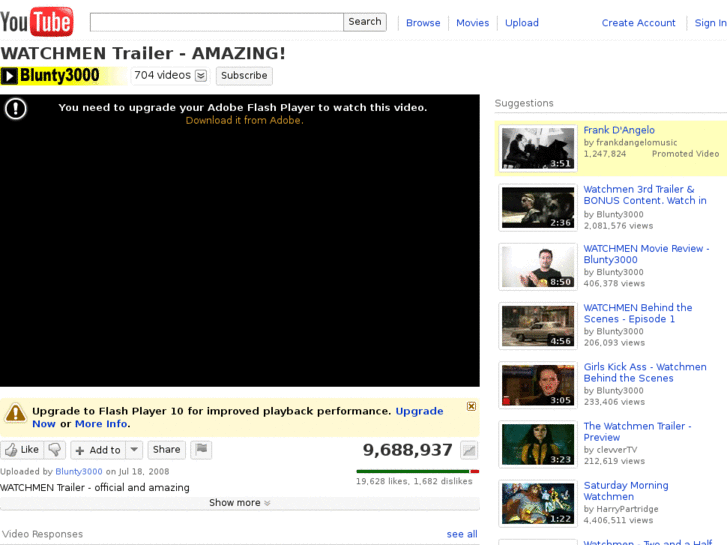The height and width of the screenshot is (545, 727).
Task: Click the exclamation alert icon in player
Action: 16,109
